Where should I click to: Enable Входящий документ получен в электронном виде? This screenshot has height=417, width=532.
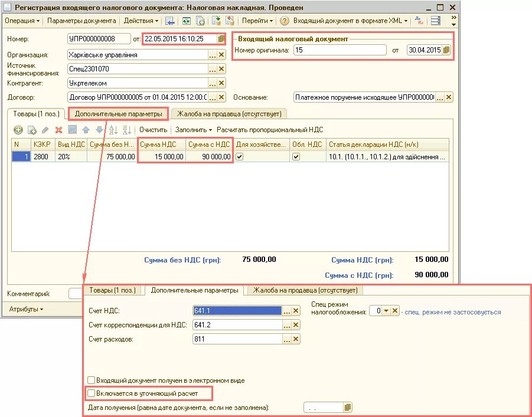91,380
